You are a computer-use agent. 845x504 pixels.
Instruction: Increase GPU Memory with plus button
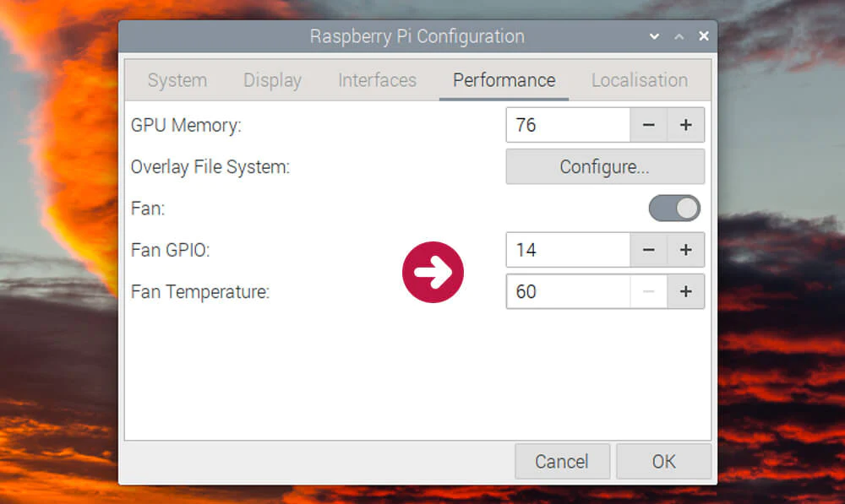(686, 125)
